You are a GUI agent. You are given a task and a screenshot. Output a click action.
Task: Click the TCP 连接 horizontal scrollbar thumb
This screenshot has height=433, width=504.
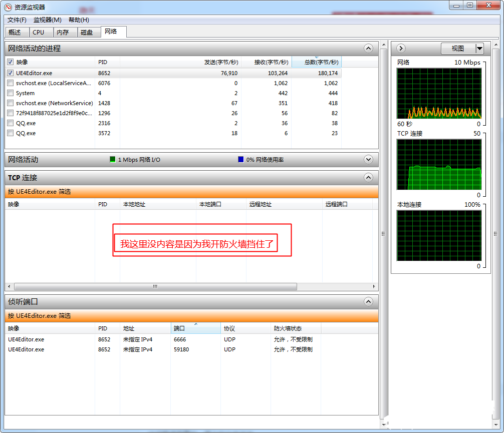[x=156, y=286]
